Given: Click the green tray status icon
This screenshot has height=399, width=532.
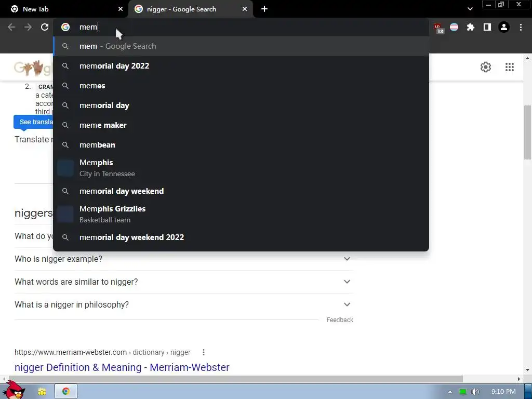Looking at the screenshot, I should point(463,392).
